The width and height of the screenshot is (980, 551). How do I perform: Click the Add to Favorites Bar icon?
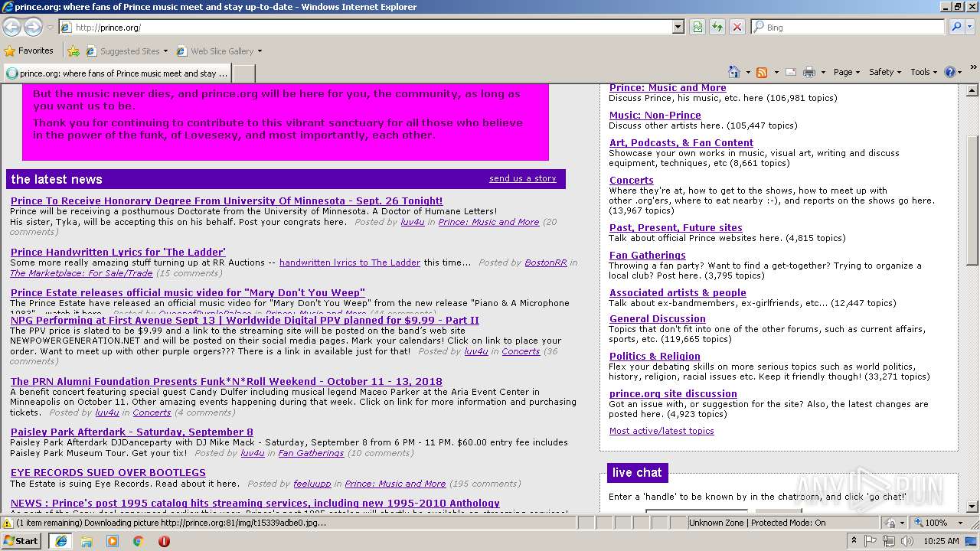click(73, 51)
